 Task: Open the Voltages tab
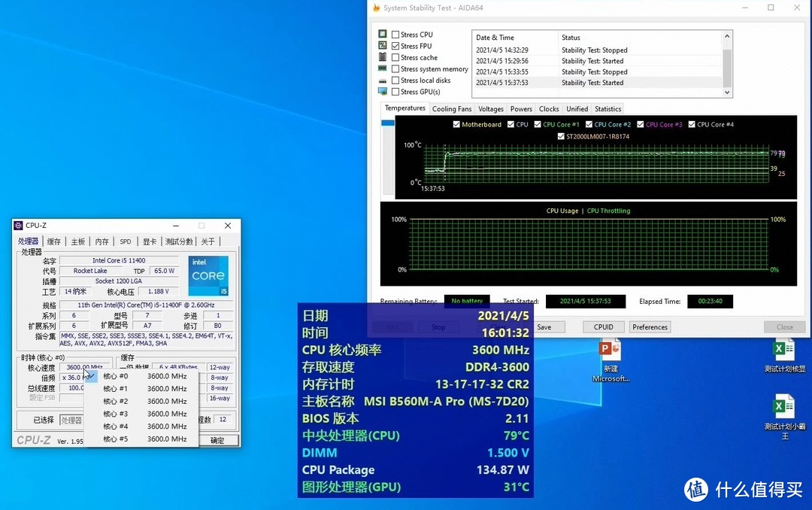[x=490, y=109]
